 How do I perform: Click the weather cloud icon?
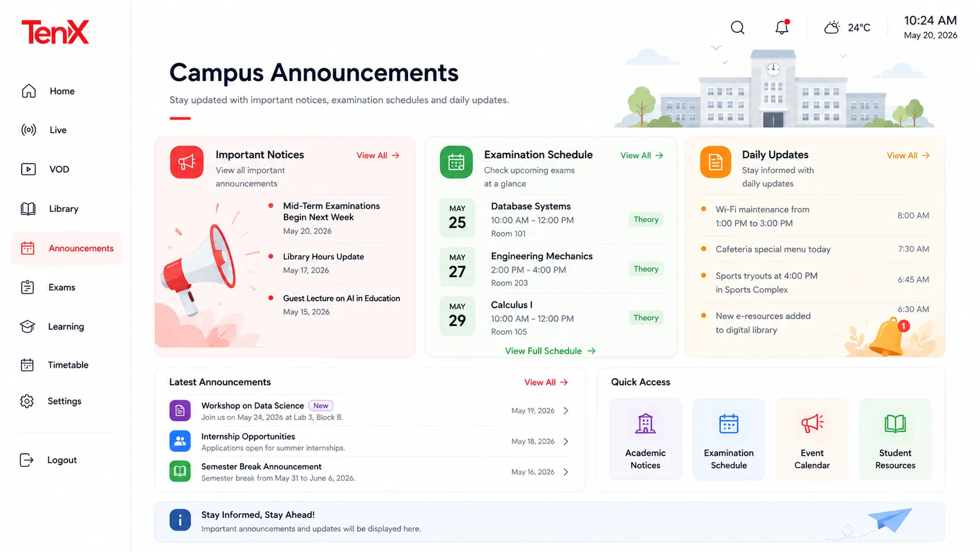(832, 28)
